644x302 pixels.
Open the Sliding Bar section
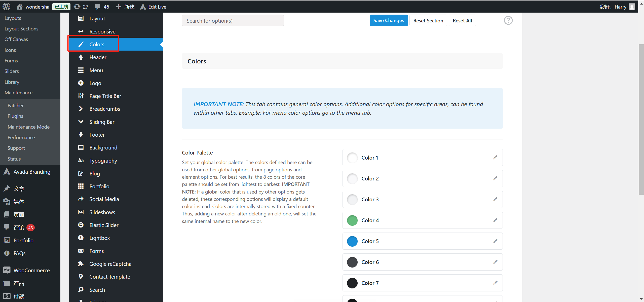(x=102, y=122)
